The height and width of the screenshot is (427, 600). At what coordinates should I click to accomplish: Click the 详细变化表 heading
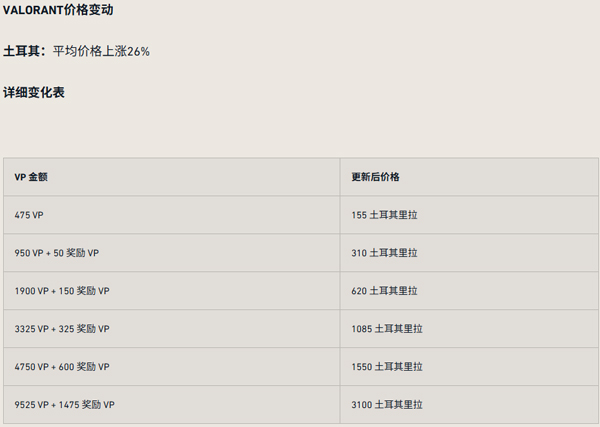tap(35, 93)
